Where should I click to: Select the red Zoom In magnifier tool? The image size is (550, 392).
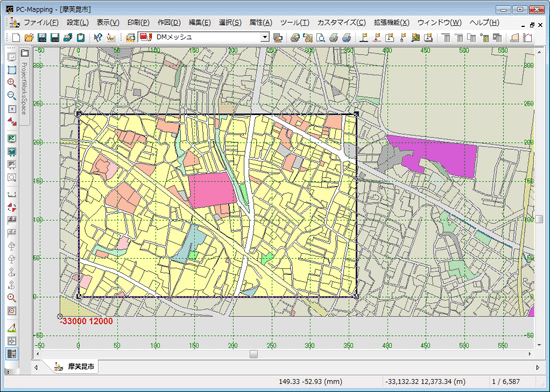pyautogui.click(x=12, y=83)
